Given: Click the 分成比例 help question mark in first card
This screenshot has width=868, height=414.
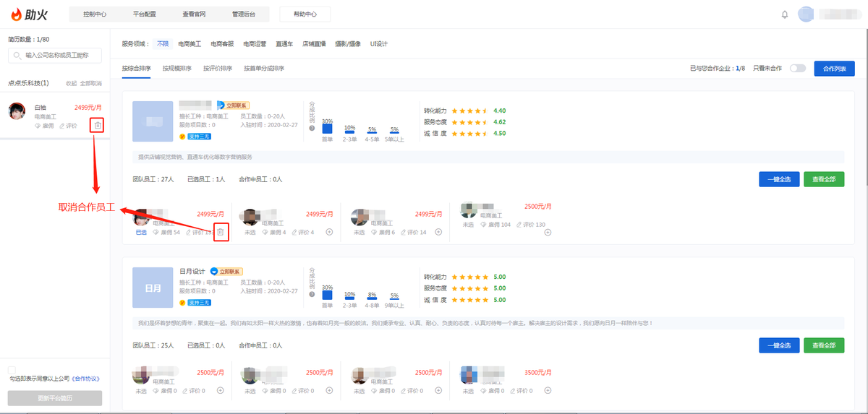Looking at the screenshot, I should [312, 128].
